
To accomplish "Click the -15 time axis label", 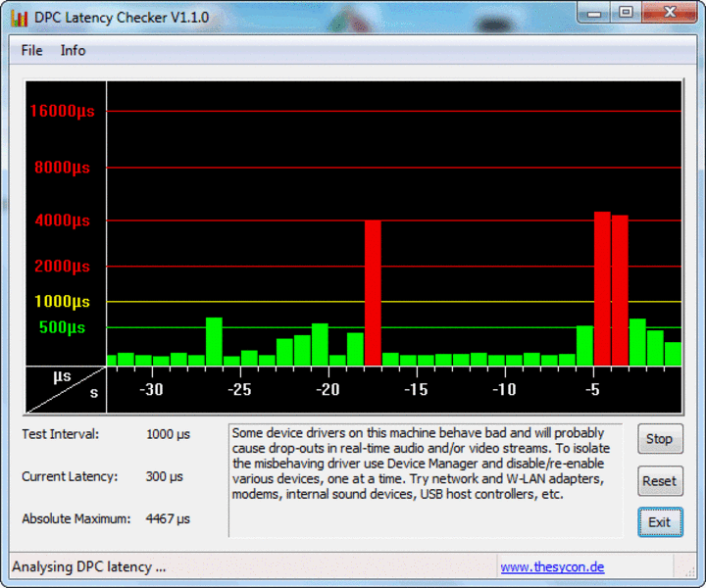I will coord(416,390).
